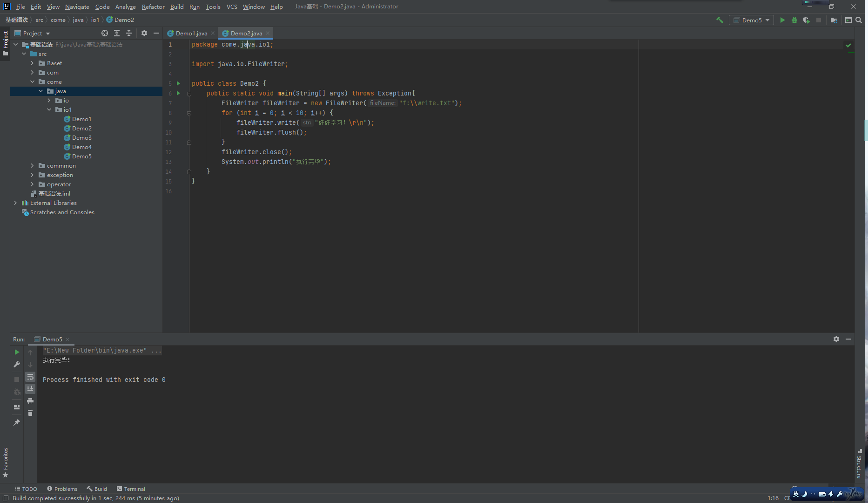Image resolution: width=868 pixels, height=503 pixels.
Task: Expand the io package
Action: (49, 101)
